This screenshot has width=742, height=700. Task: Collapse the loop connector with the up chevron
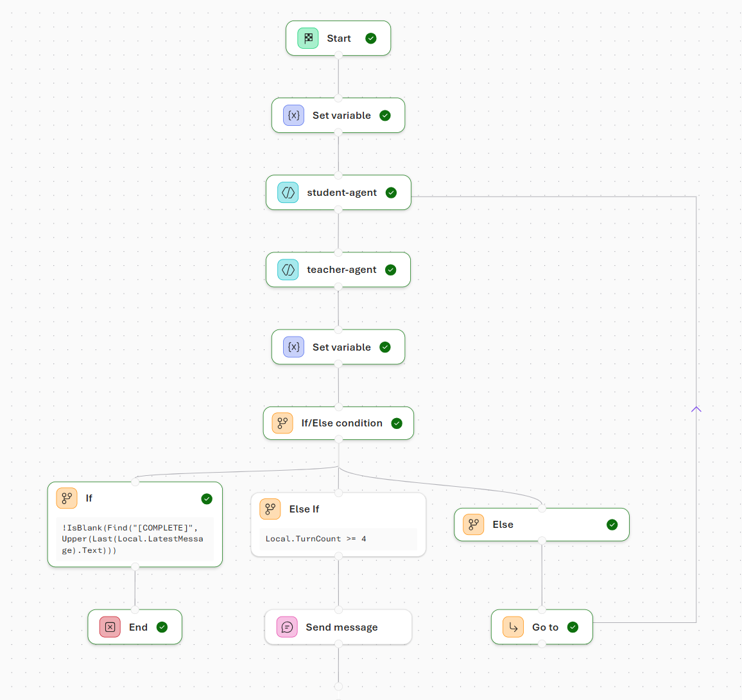pyautogui.click(x=696, y=408)
